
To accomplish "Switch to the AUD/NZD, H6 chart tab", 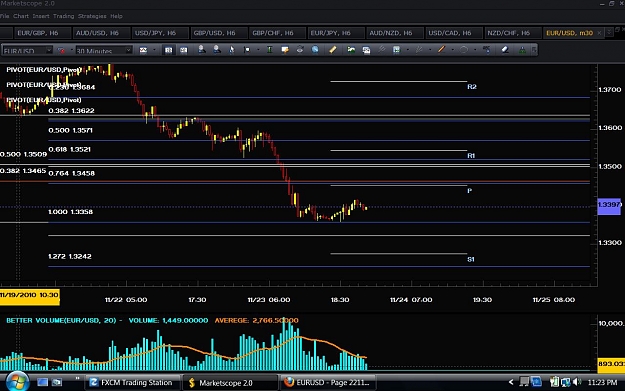I will [394, 33].
